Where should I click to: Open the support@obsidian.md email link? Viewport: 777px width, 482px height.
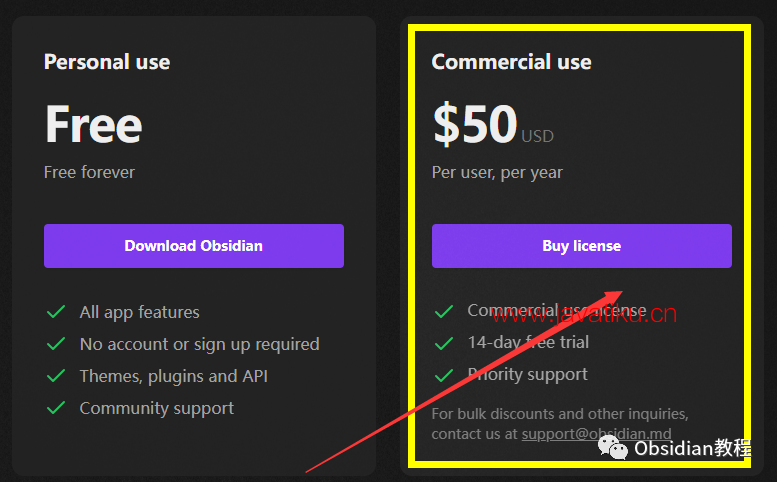[596, 434]
